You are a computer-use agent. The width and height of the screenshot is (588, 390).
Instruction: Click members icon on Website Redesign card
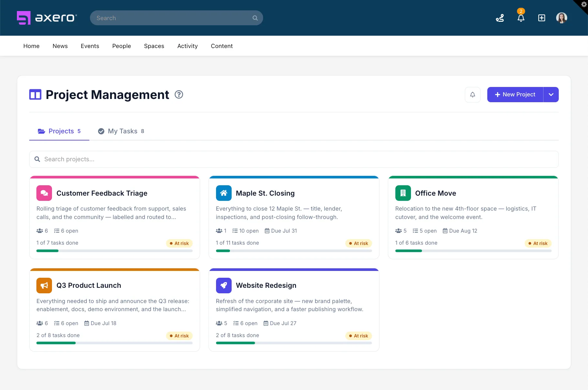pos(219,323)
